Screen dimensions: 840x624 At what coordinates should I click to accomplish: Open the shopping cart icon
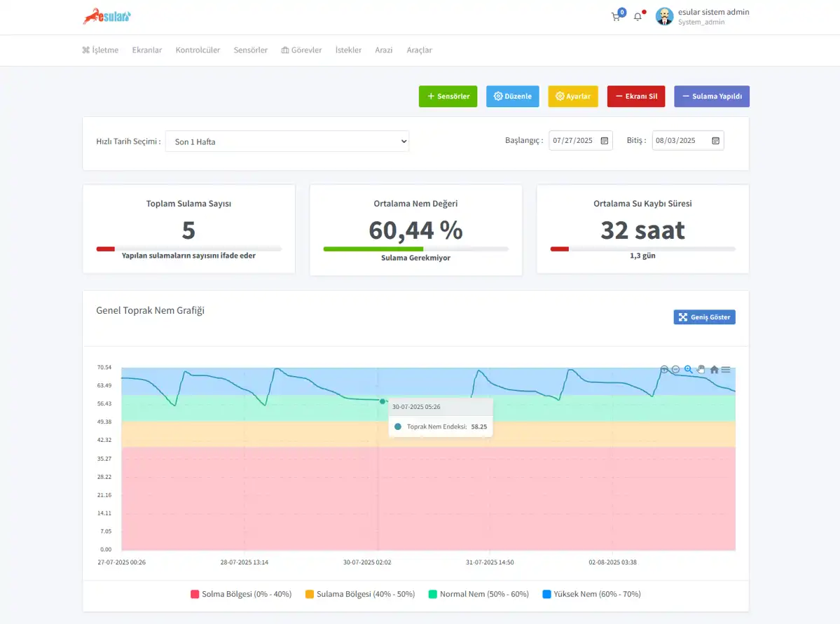coord(616,17)
